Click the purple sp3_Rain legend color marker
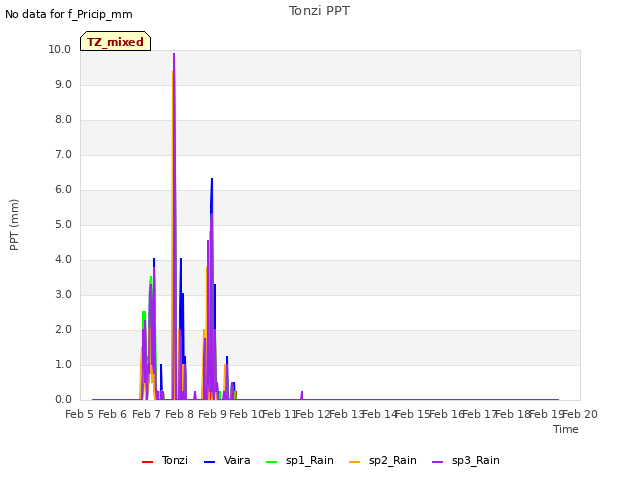640x480 pixels. [x=438, y=462]
